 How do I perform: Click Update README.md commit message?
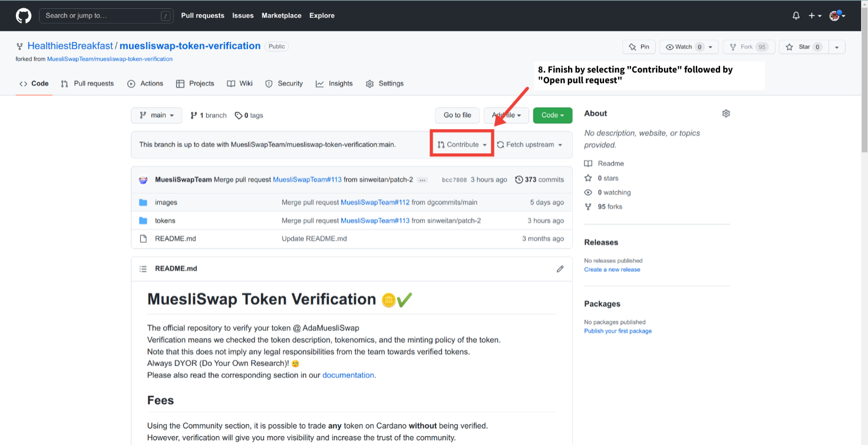point(314,239)
